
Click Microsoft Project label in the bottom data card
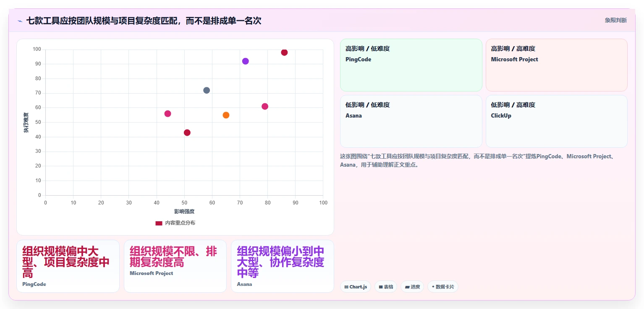pos(151,273)
